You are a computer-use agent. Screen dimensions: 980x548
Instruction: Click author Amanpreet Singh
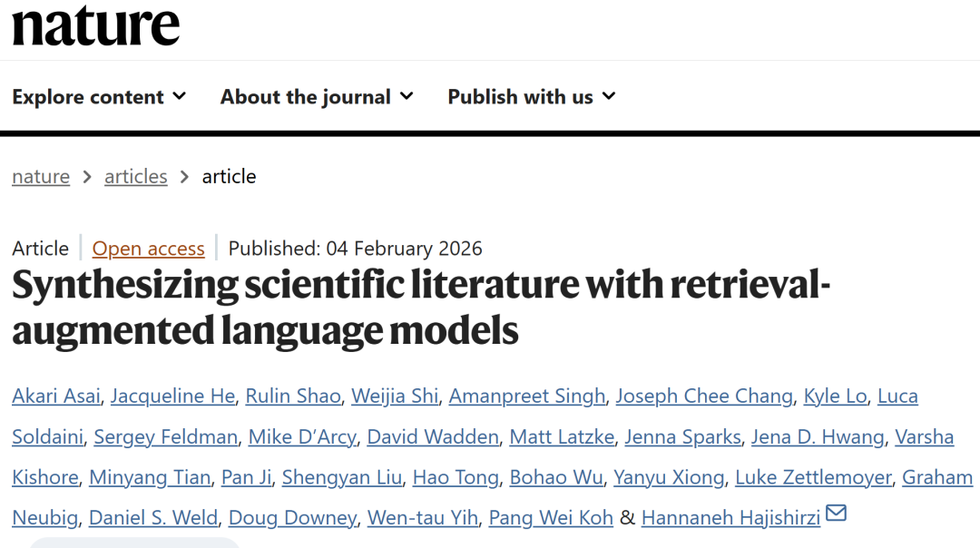(526, 396)
